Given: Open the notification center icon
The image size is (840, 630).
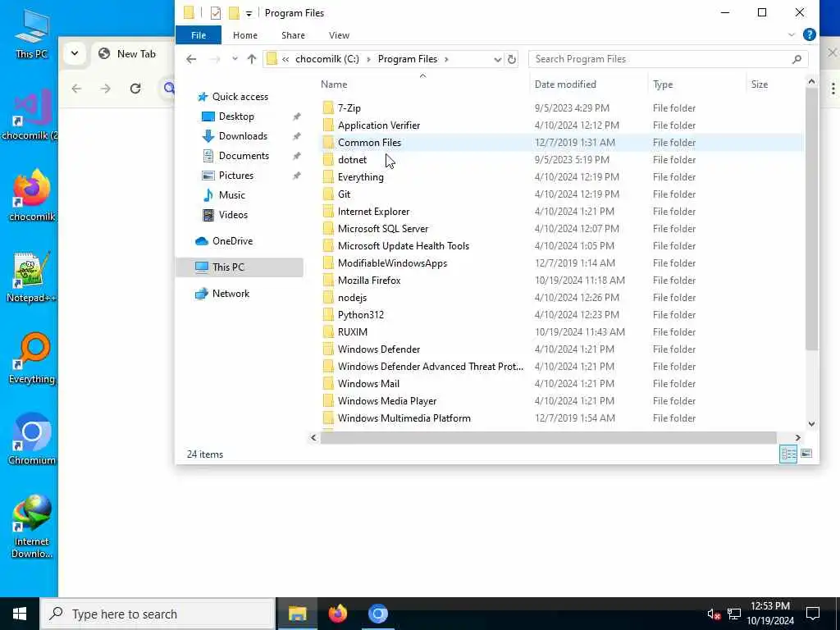Looking at the screenshot, I should [x=813, y=614].
